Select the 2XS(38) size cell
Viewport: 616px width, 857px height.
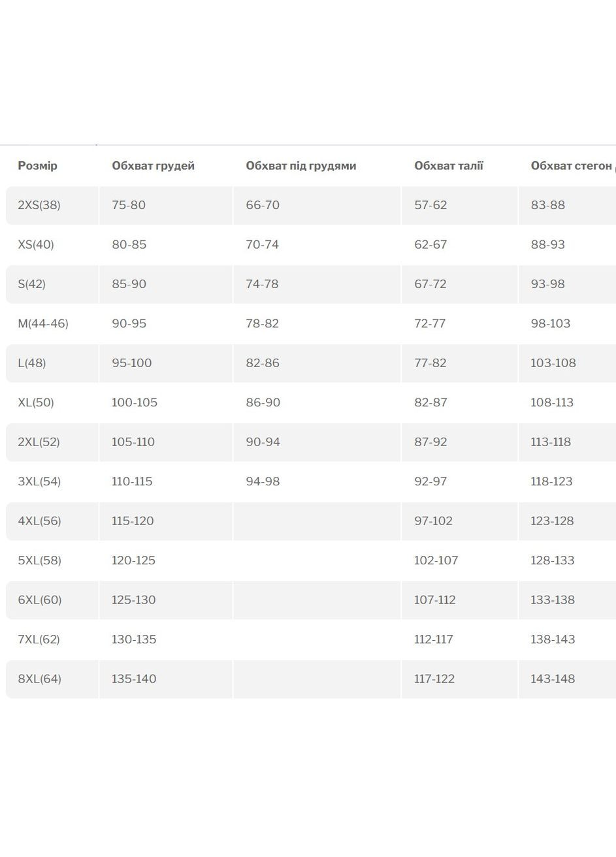coord(39,205)
